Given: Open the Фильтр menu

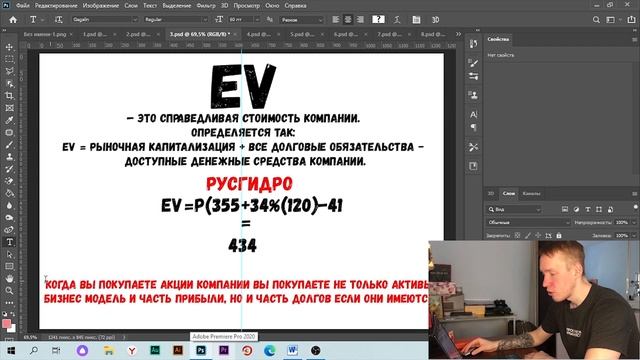Looking at the screenshot, I should coord(206,6).
